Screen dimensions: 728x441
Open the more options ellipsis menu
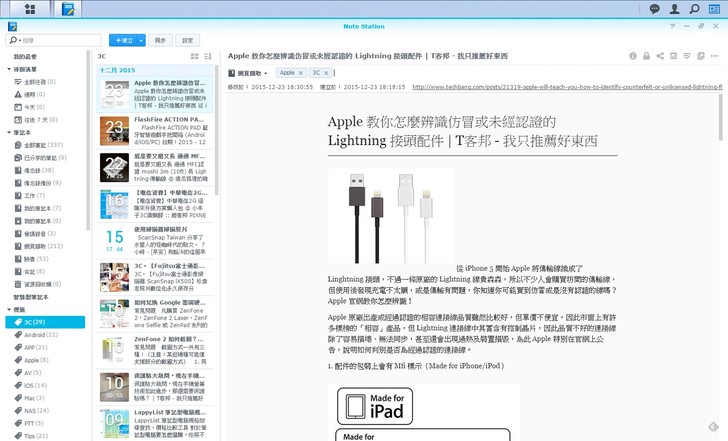714,56
